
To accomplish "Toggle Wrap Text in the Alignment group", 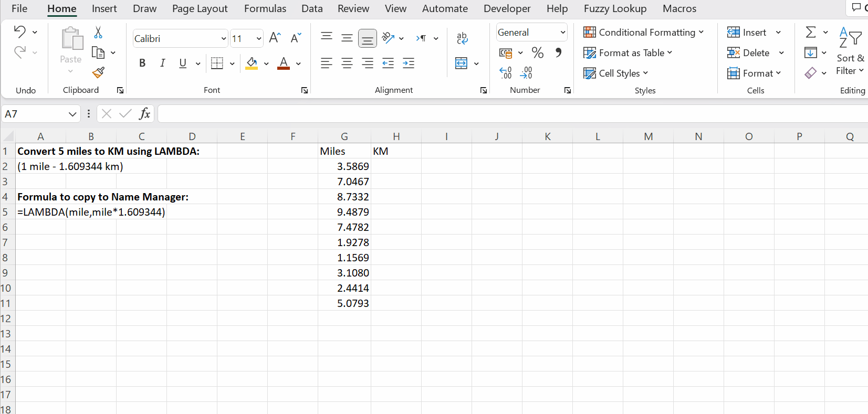I will tap(462, 38).
